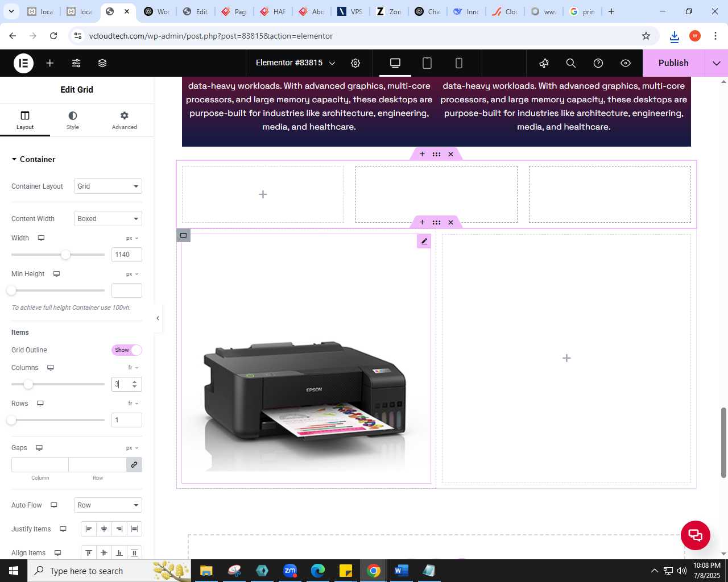
Task: Open the Structure layers icon
Action: 102,63
